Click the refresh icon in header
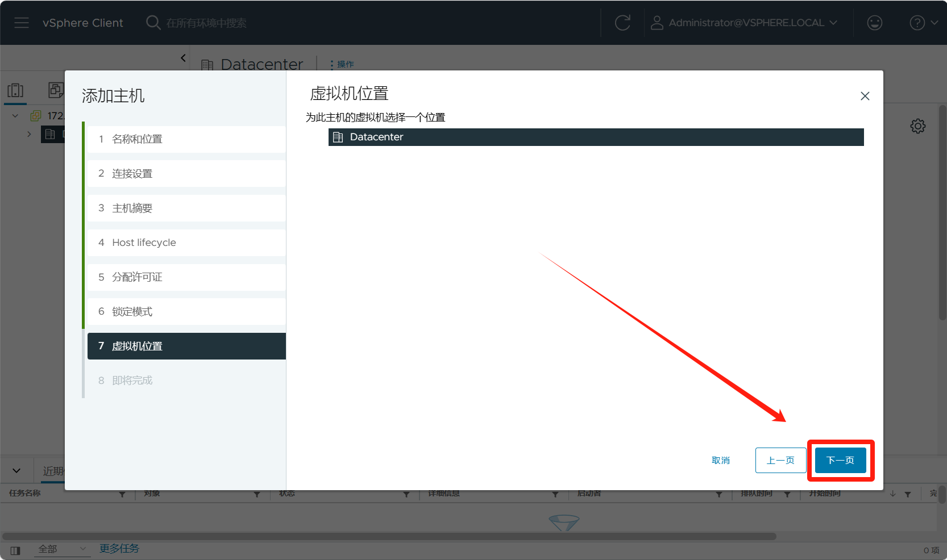This screenshot has width=947, height=560. point(622,23)
